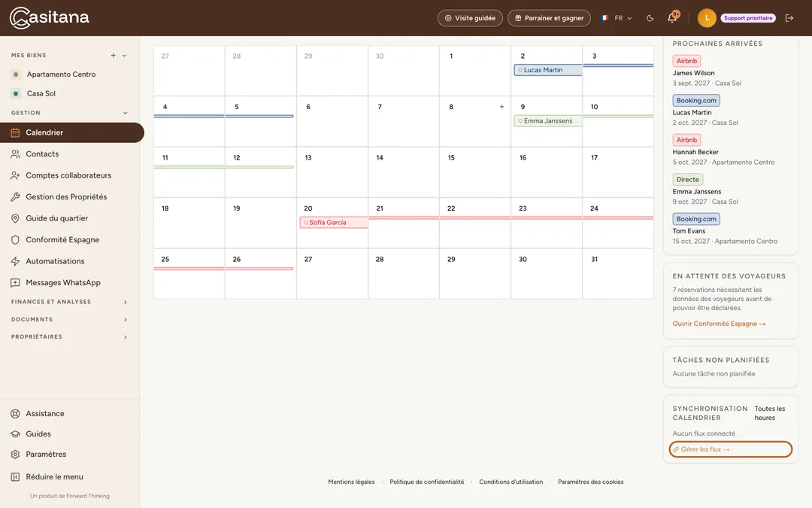Click the user avatar L

click(x=707, y=18)
